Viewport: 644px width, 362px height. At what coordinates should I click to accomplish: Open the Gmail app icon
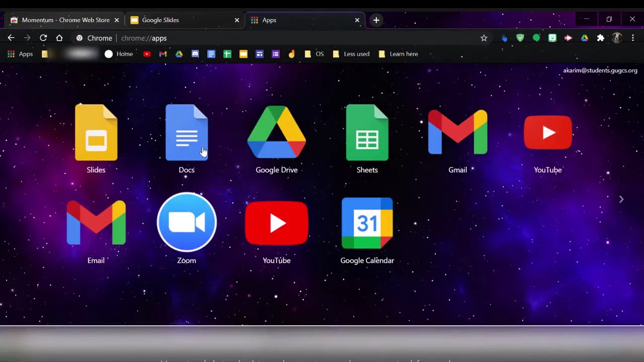pyautogui.click(x=458, y=132)
